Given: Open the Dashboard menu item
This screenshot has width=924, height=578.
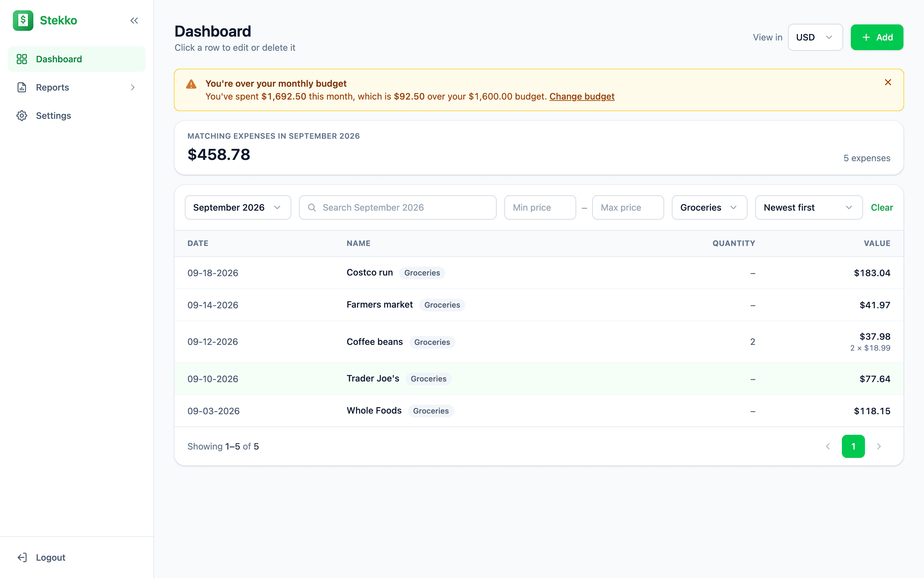Looking at the screenshot, I should point(77,59).
